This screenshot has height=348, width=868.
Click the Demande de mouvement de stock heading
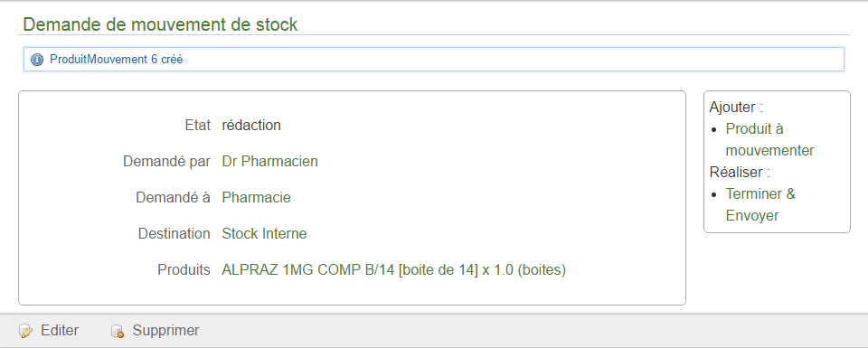pos(160,24)
